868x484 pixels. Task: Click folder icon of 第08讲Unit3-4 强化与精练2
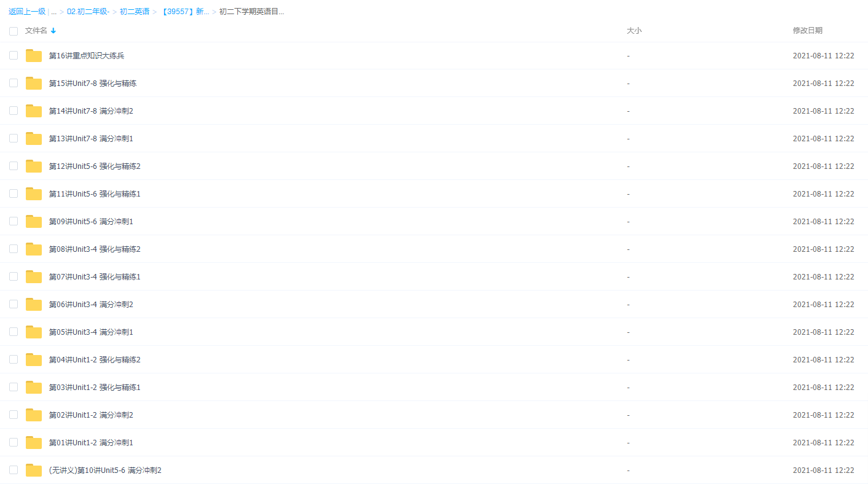[x=34, y=249]
